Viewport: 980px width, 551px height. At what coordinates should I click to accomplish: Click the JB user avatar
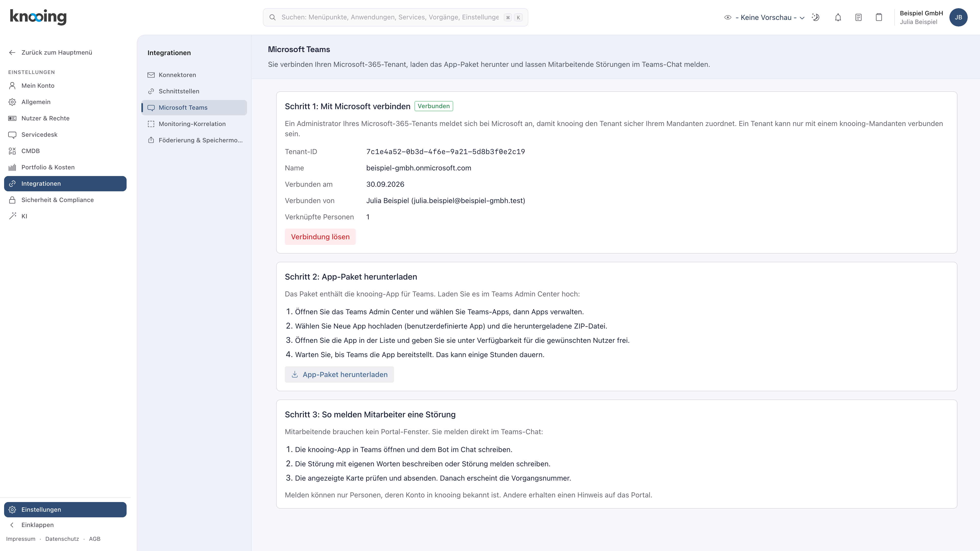click(958, 17)
